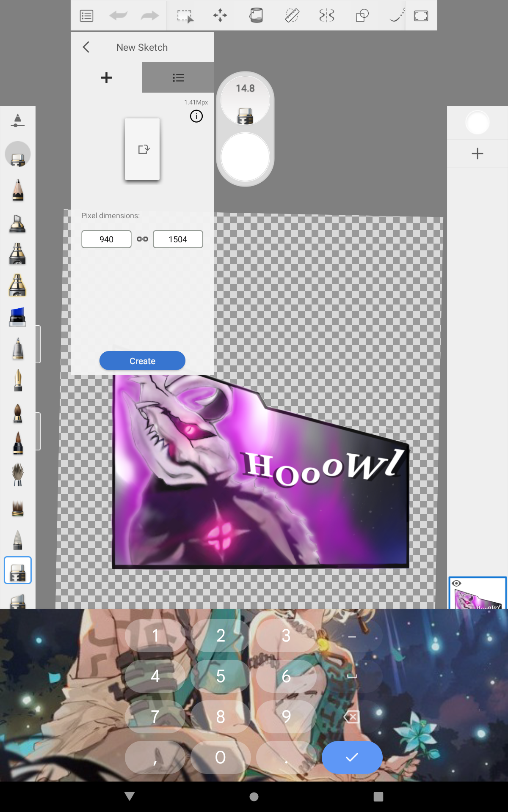The height and width of the screenshot is (812, 508).
Task: Go back from New Sketch panel
Action: [86, 47]
